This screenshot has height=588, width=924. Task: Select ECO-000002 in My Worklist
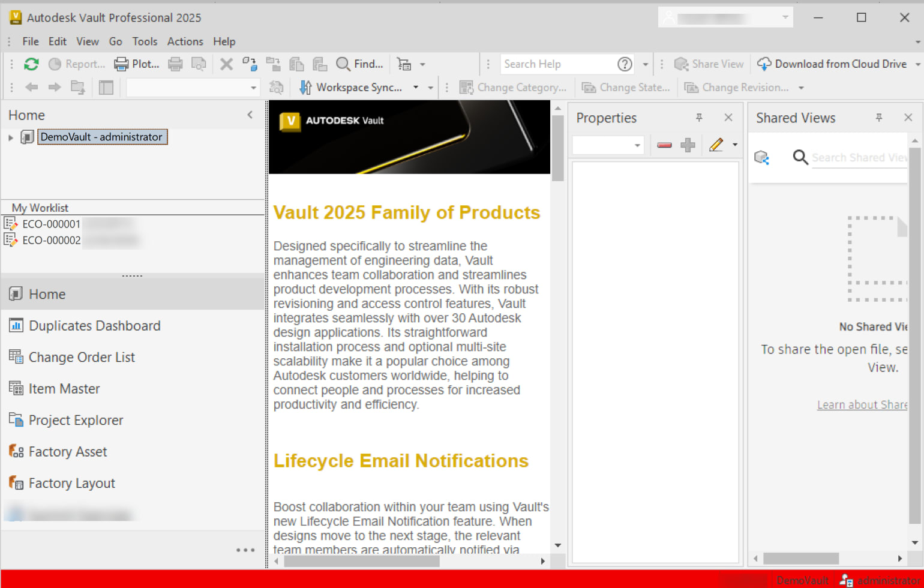(51, 240)
